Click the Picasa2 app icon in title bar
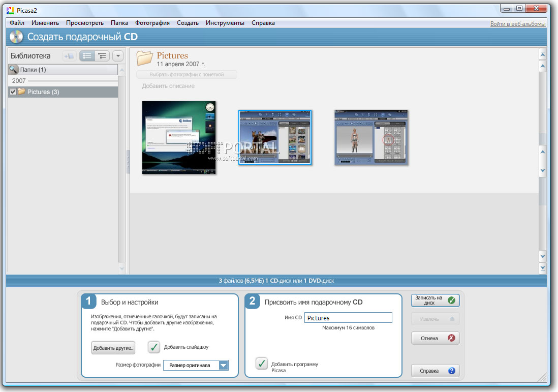The width and height of the screenshot is (558, 392). click(10, 10)
